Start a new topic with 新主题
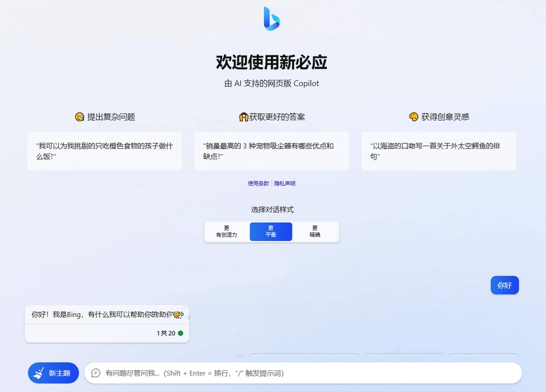 coord(53,373)
